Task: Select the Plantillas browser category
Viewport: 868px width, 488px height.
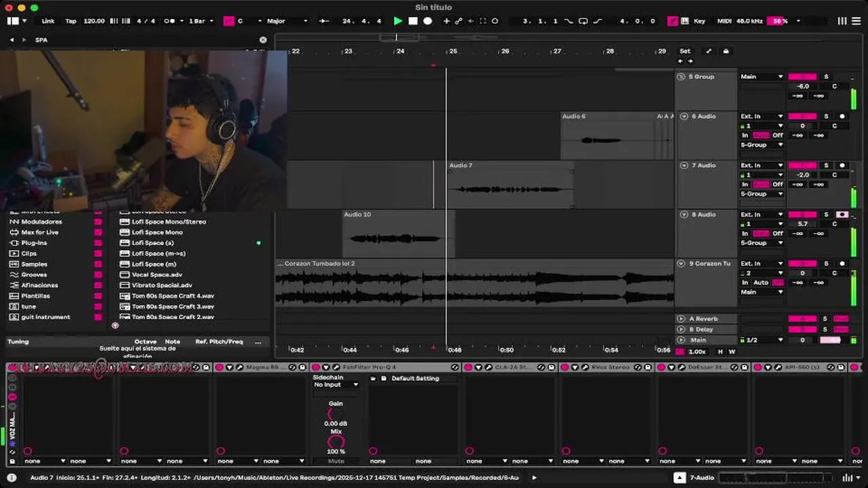Action: (x=35, y=296)
